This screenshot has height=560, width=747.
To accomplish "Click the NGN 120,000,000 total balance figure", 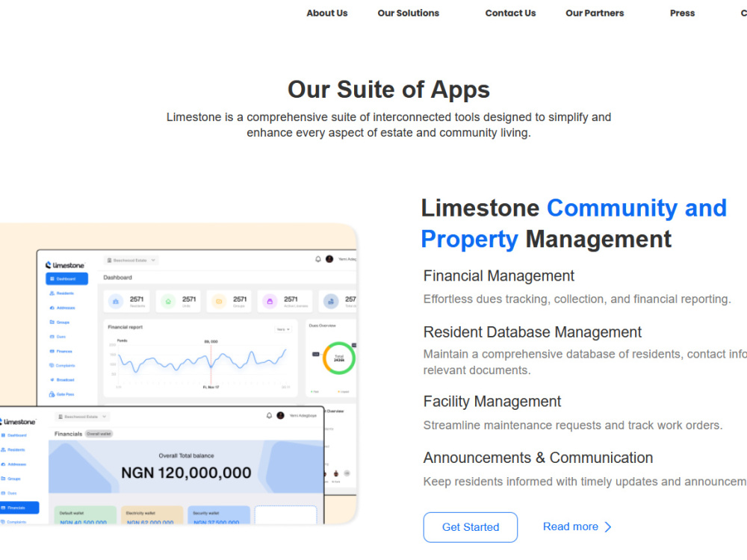I will click(186, 473).
